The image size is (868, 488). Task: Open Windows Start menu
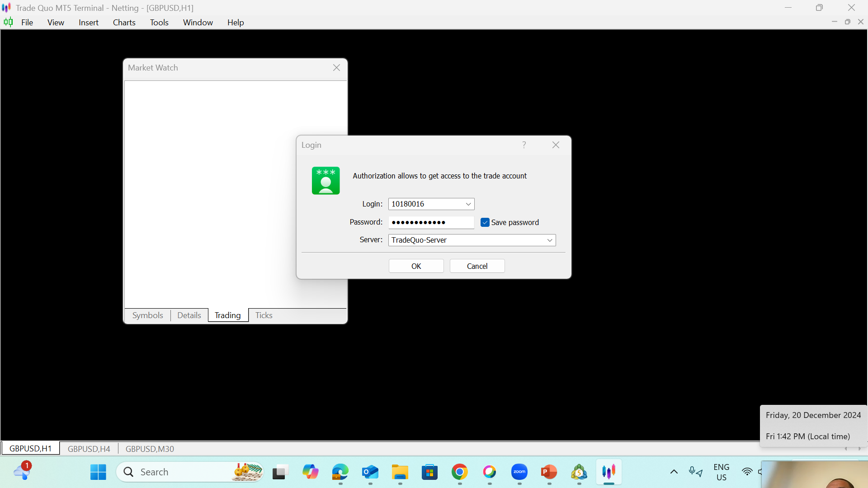pyautogui.click(x=98, y=472)
